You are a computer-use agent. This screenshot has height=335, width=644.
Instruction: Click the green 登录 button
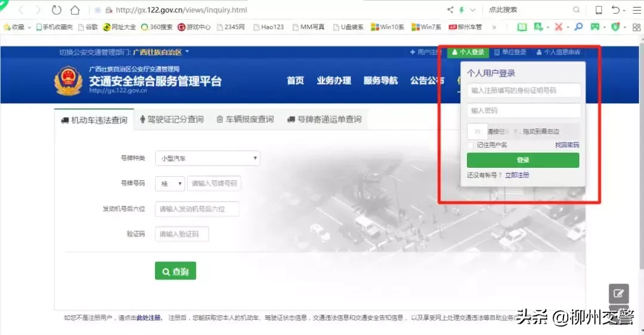point(523,160)
